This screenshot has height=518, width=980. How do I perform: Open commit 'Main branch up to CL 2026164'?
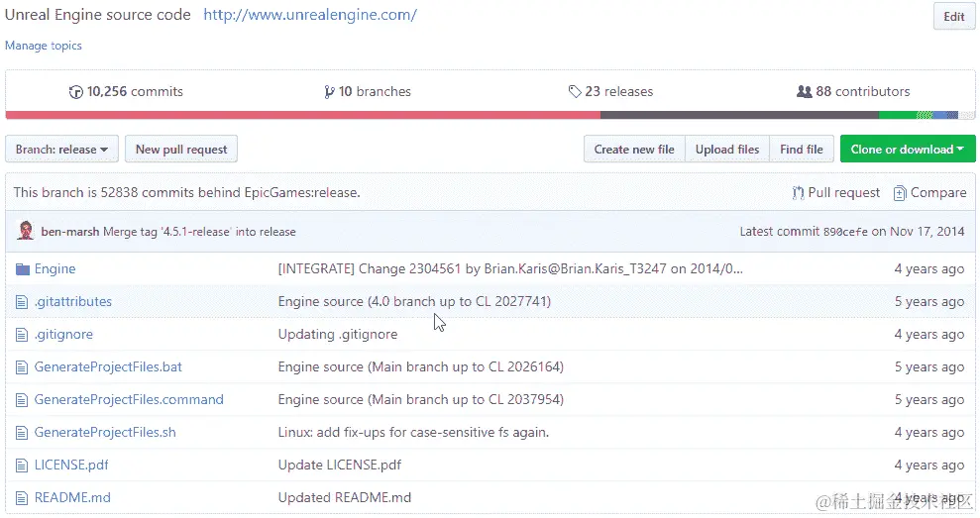(x=420, y=366)
